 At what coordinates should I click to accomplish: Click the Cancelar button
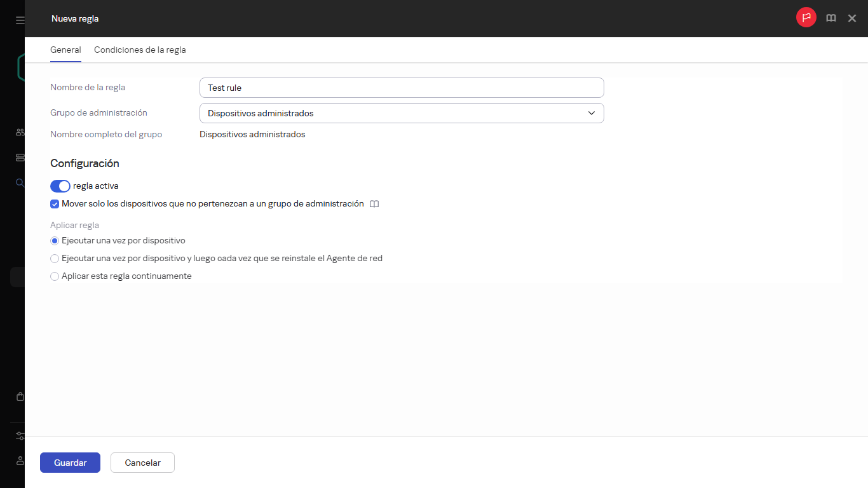click(x=142, y=463)
